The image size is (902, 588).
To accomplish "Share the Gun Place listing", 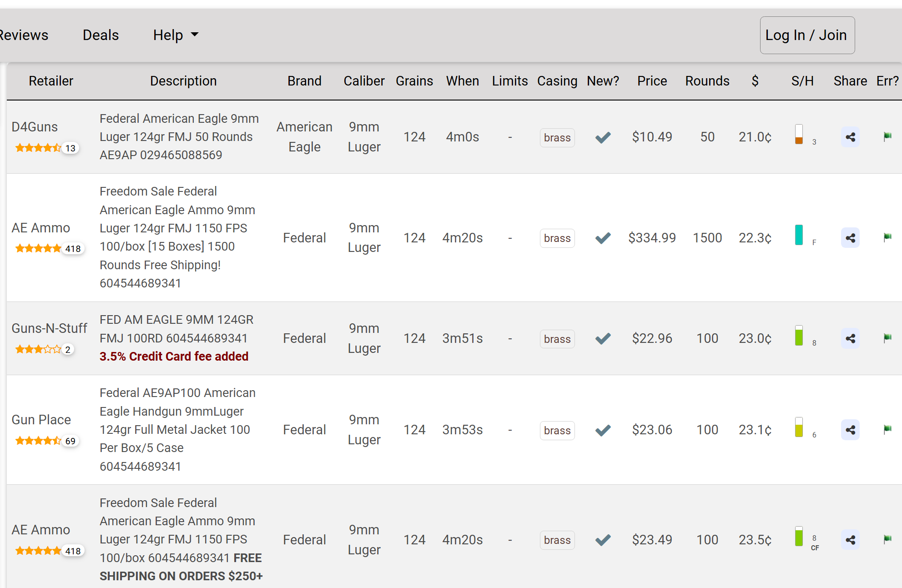I will 850,430.
